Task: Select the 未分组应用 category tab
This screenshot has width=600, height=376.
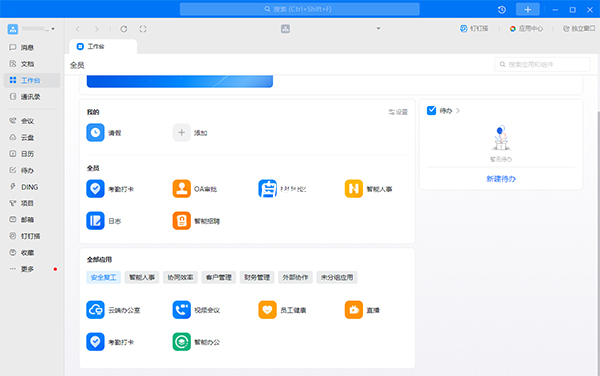Action: pyautogui.click(x=337, y=277)
